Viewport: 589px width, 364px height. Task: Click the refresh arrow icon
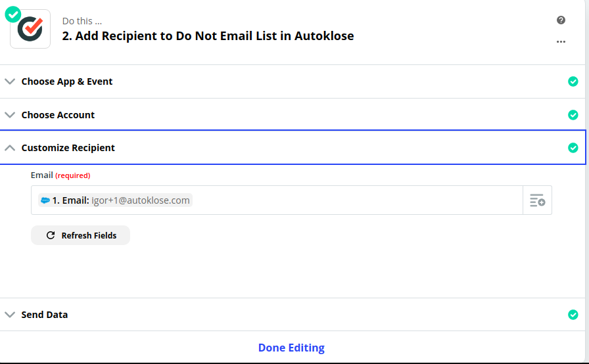pos(51,235)
